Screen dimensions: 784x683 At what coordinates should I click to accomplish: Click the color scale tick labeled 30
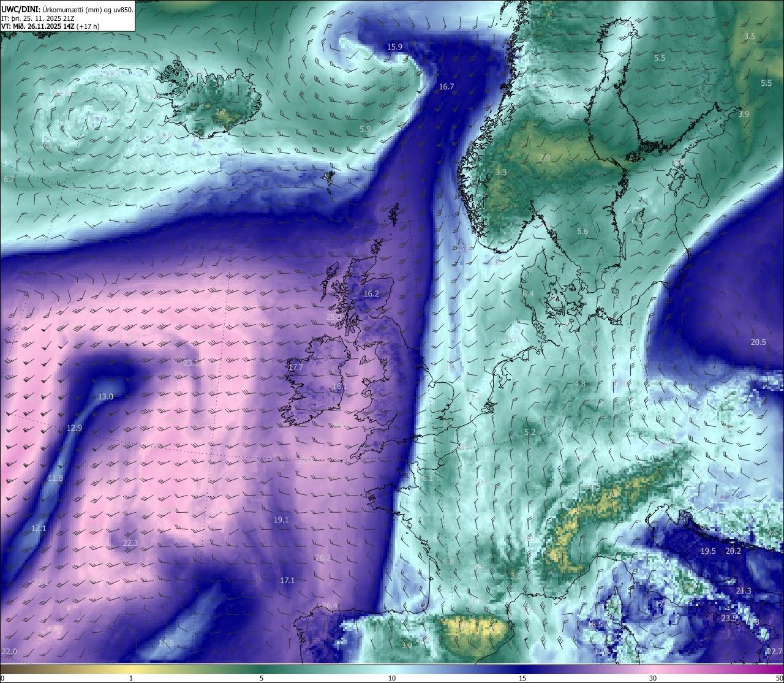tap(653, 678)
